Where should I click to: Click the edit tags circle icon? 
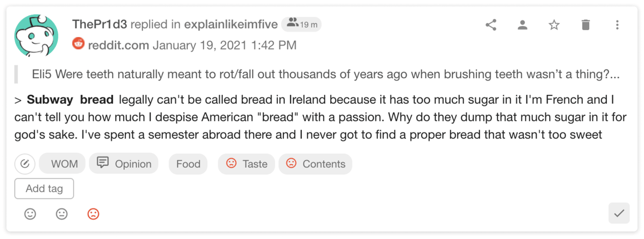[x=25, y=164]
